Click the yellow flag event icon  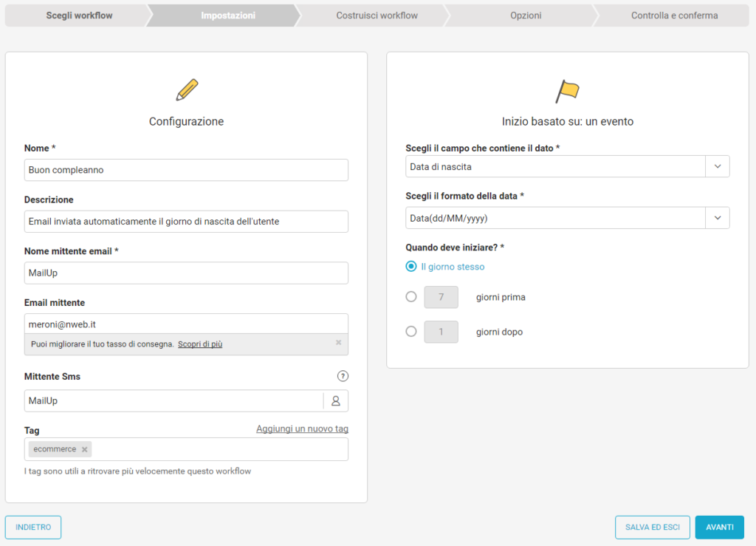pos(567,91)
